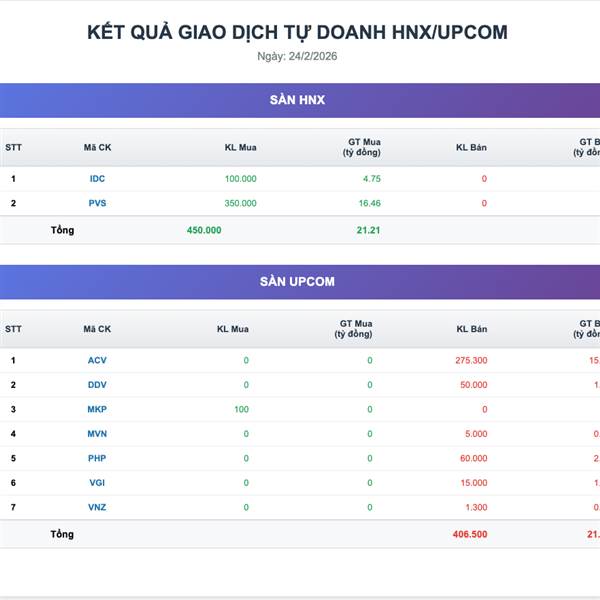Screen dimensions: 600x600
Task: Click the KL Mua header in HNX table
Action: point(240,148)
